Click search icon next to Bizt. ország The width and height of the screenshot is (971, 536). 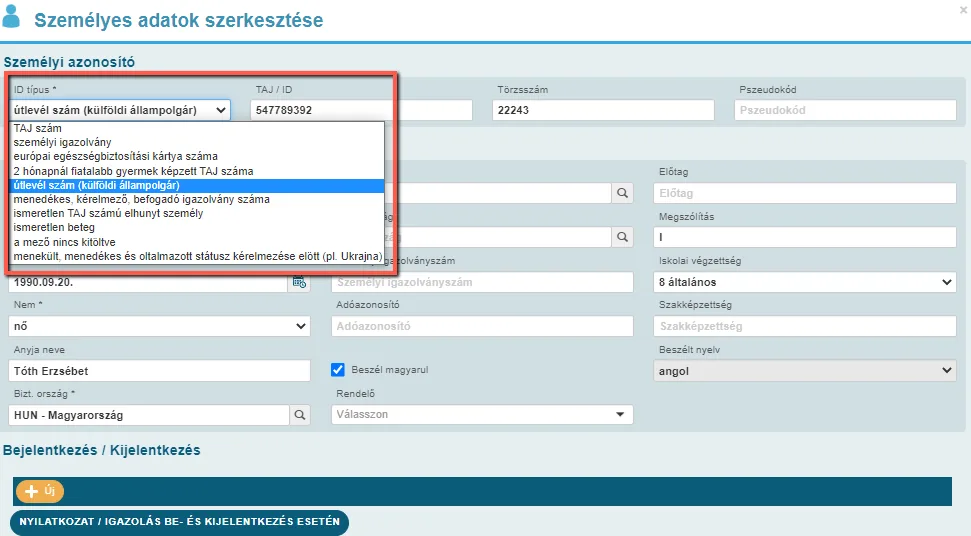(x=300, y=415)
